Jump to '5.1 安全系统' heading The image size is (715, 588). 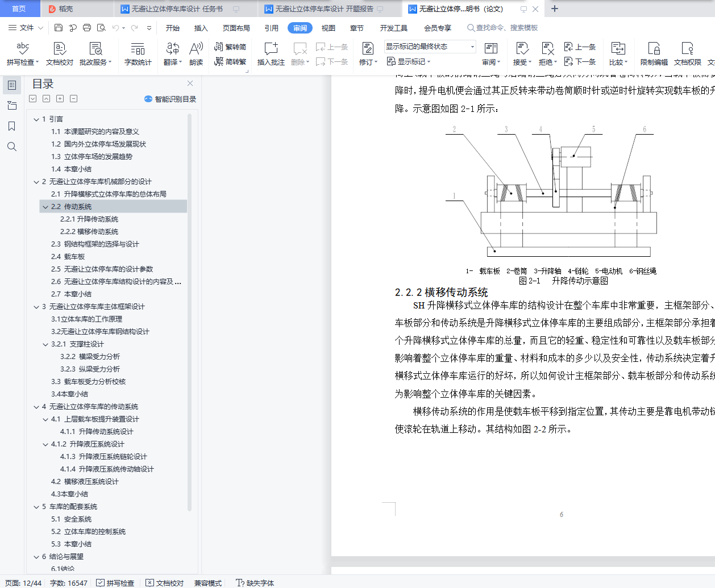click(x=71, y=519)
